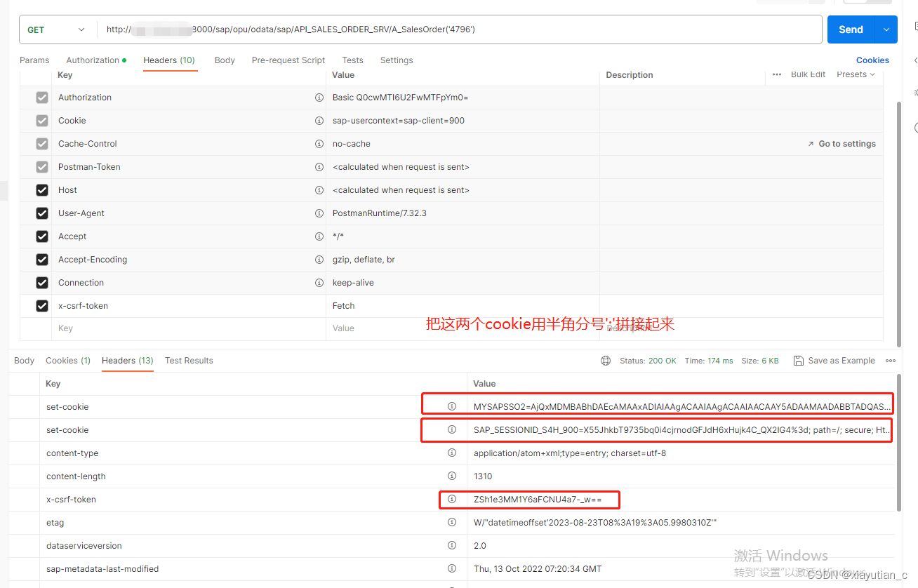Open info icon for Connection header
Viewport: 918px width, 588px height.
coord(319,283)
